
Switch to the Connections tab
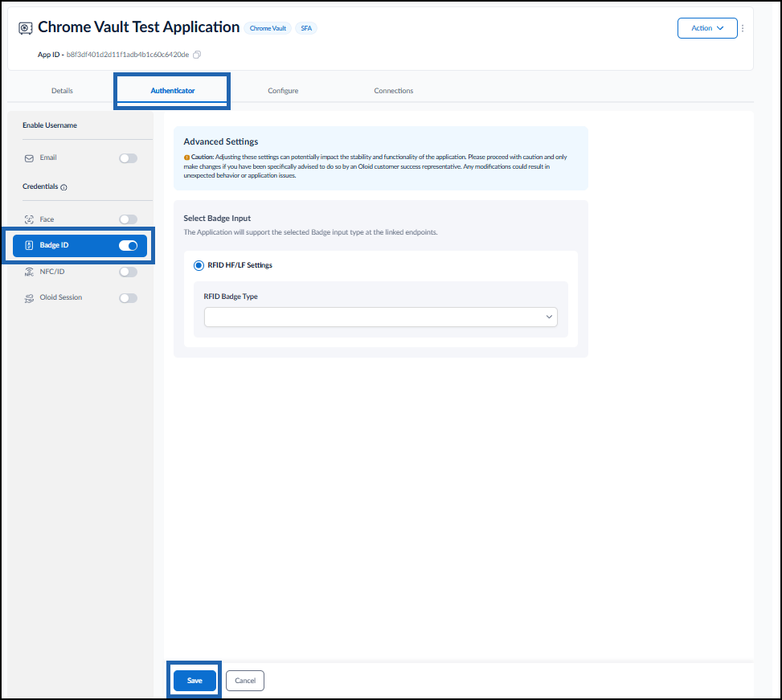coord(394,91)
